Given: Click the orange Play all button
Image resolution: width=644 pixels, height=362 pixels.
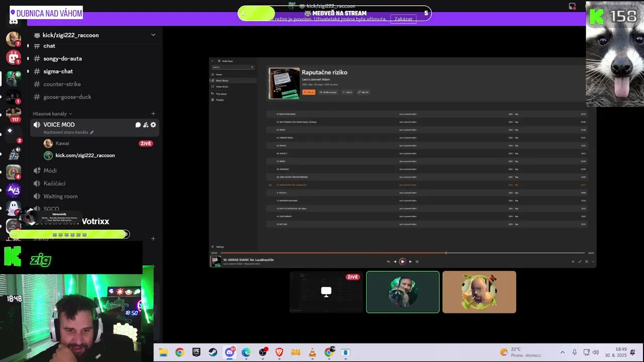Looking at the screenshot, I should [309, 92].
